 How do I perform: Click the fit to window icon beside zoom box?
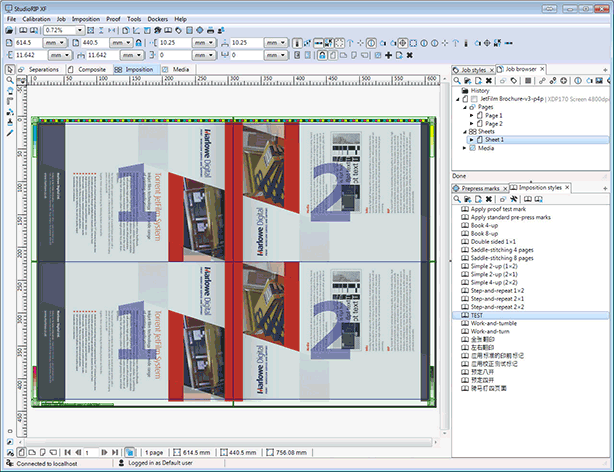(90, 31)
